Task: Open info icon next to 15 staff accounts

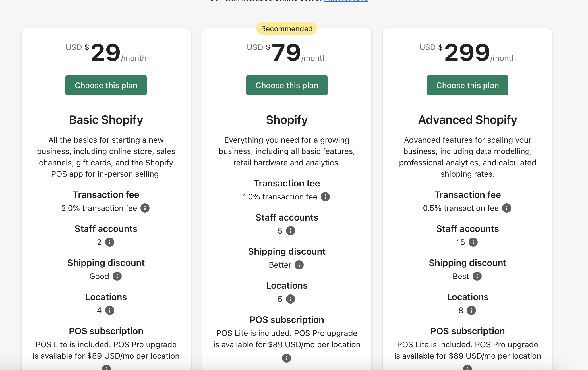Action: coord(473,242)
